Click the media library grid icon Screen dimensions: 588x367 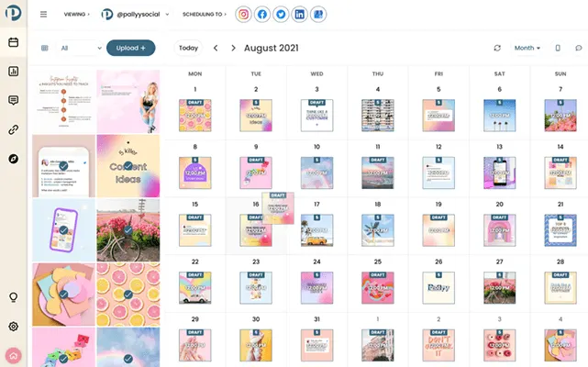point(45,48)
